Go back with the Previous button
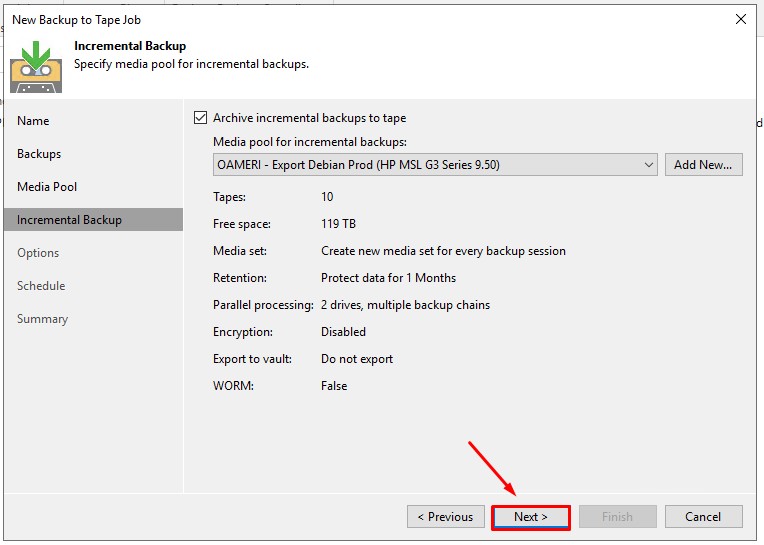This screenshot has width=764, height=545. click(x=445, y=517)
